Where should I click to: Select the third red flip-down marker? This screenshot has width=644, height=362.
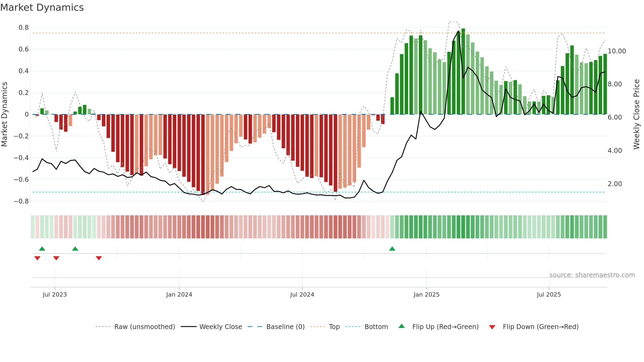99,258
